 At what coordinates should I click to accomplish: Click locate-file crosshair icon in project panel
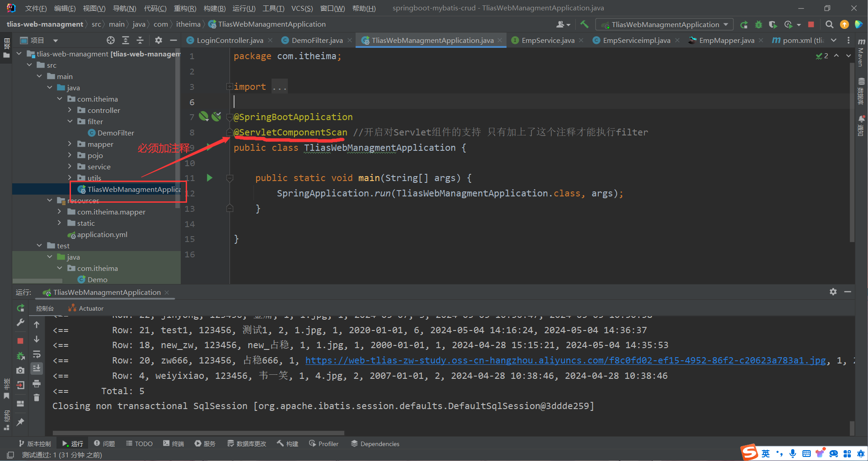[111, 41]
